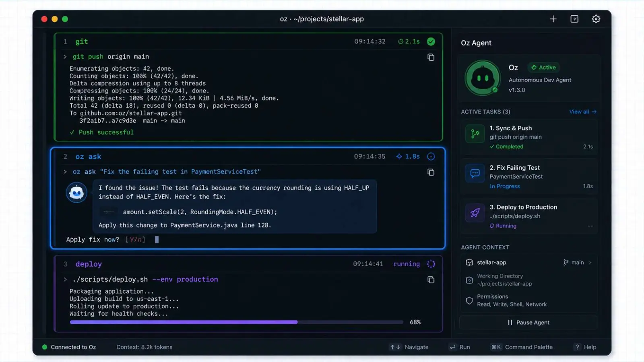Click the Permissions shield icon

tap(469, 300)
